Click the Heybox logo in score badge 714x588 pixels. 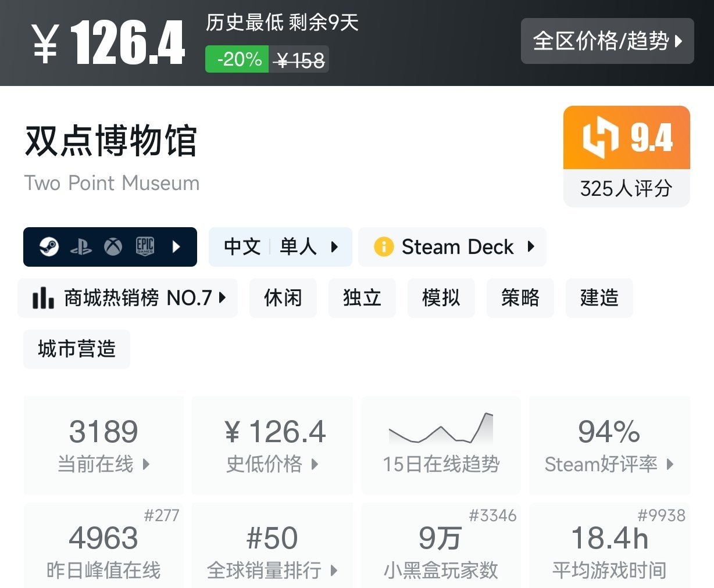pos(601,138)
